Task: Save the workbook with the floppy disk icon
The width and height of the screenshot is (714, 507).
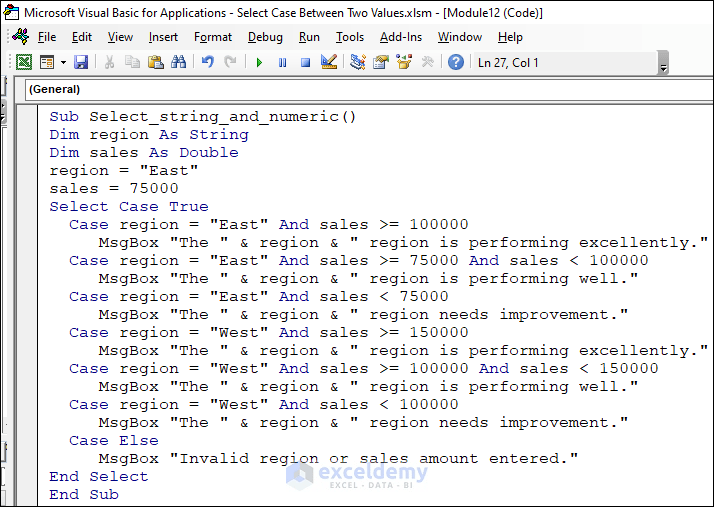Action: click(x=81, y=61)
